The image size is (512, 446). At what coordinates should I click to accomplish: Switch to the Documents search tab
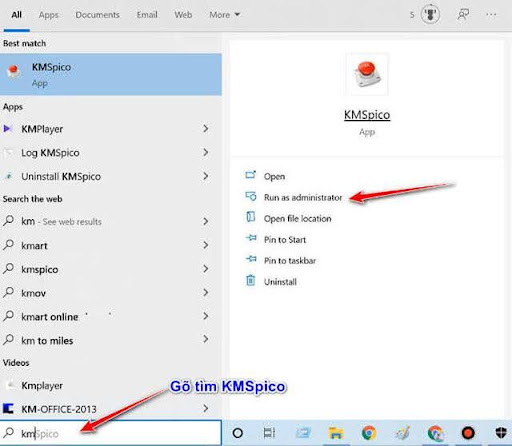pyautogui.click(x=97, y=15)
